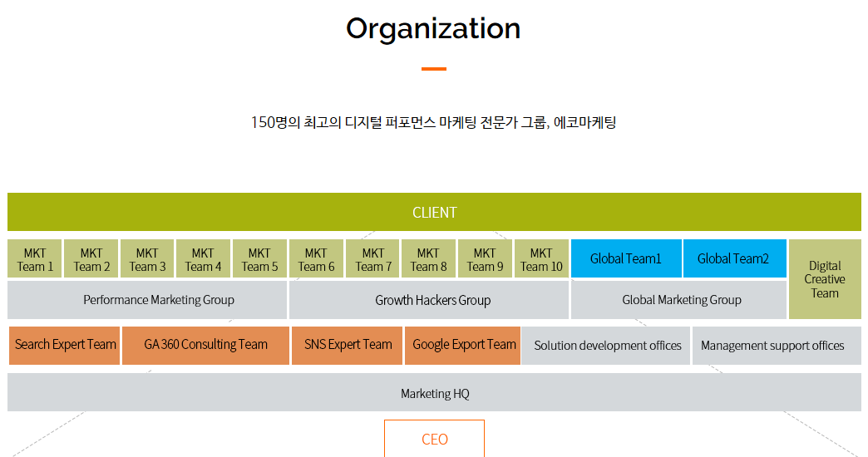Click the Performance Marketing Group block

pos(147,300)
